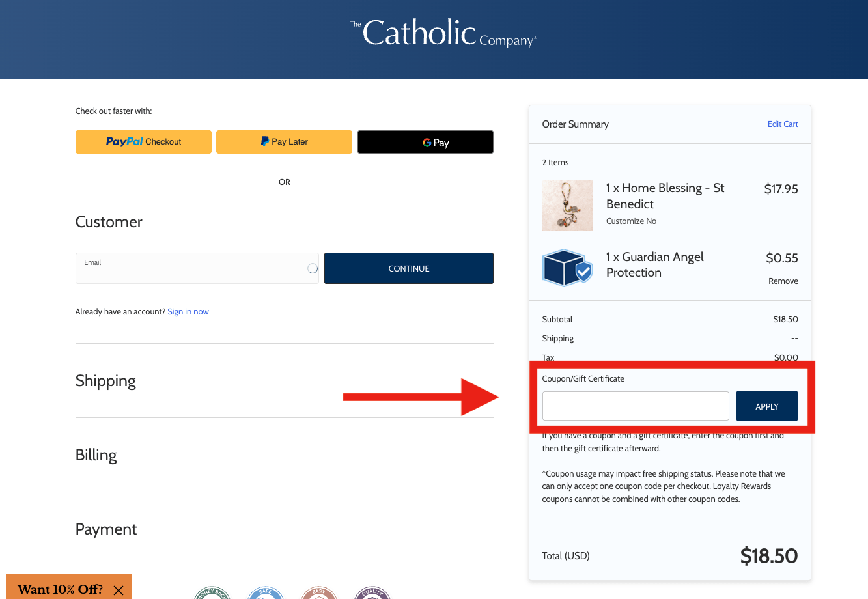Screen dimensions: 868x599
Task: Close the Want 10% Off banner
Action: [x=119, y=591]
